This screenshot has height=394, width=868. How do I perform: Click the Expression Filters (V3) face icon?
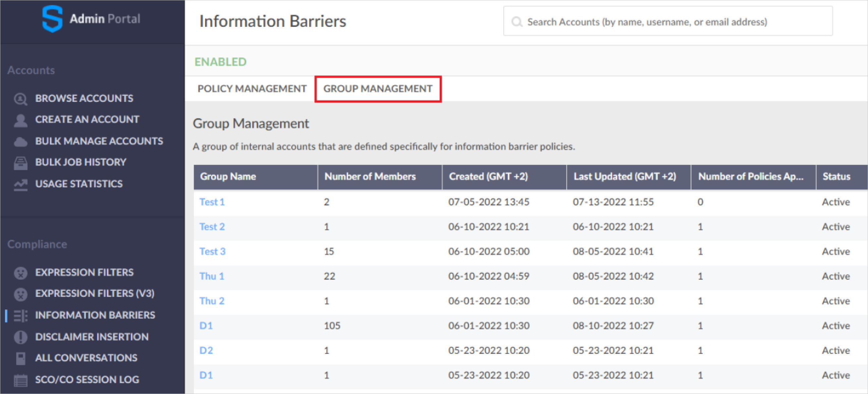21,294
